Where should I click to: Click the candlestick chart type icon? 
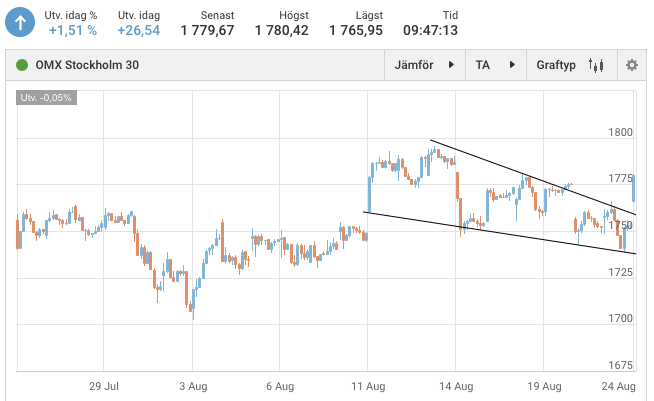click(598, 65)
